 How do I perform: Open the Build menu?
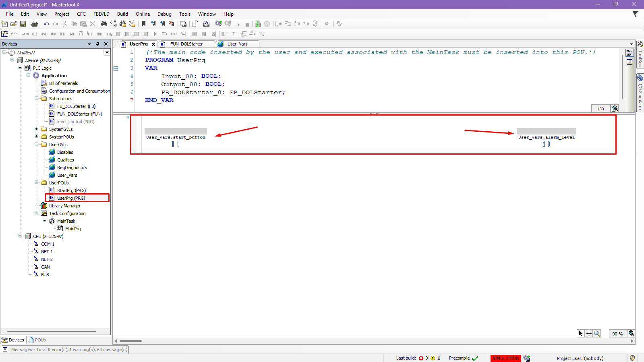coord(122,14)
